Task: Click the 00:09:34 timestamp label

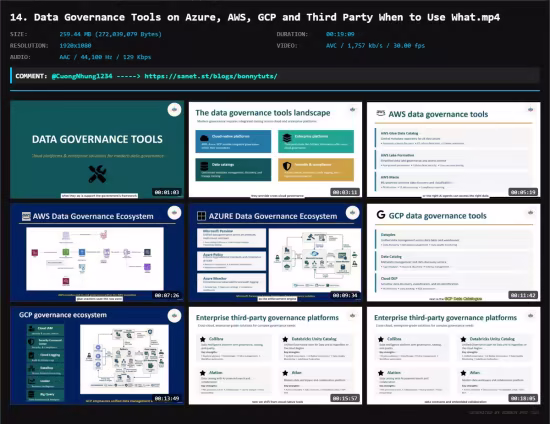Action: pos(345,295)
